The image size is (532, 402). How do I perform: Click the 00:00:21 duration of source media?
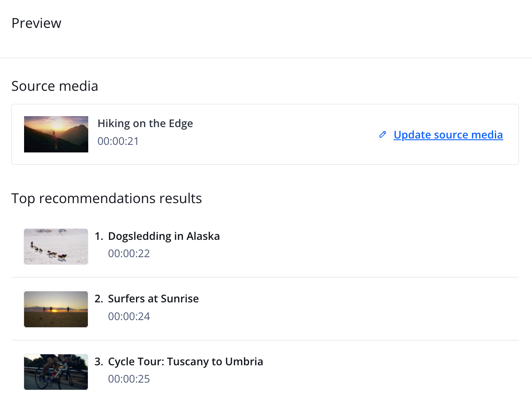pyautogui.click(x=118, y=141)
